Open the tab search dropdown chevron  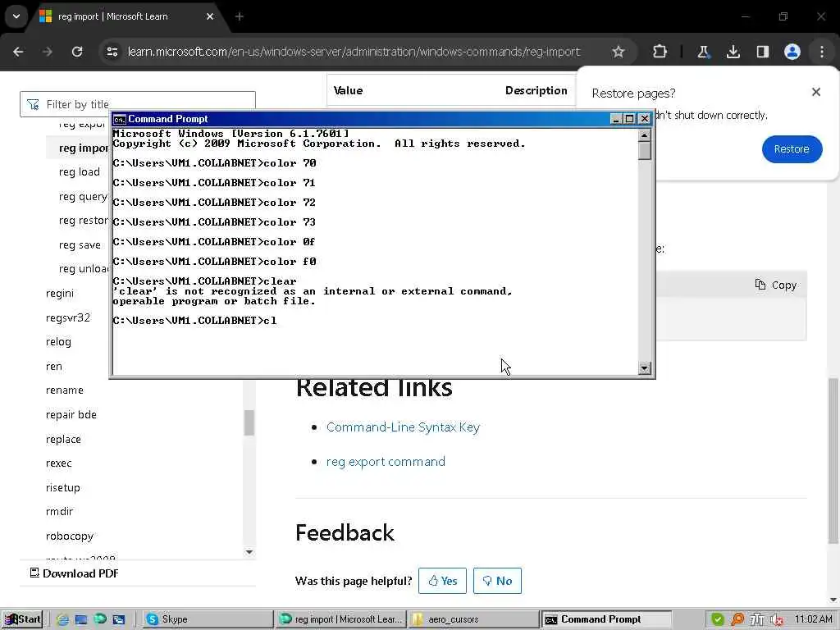pyautogui.click(x=16, y=16)
